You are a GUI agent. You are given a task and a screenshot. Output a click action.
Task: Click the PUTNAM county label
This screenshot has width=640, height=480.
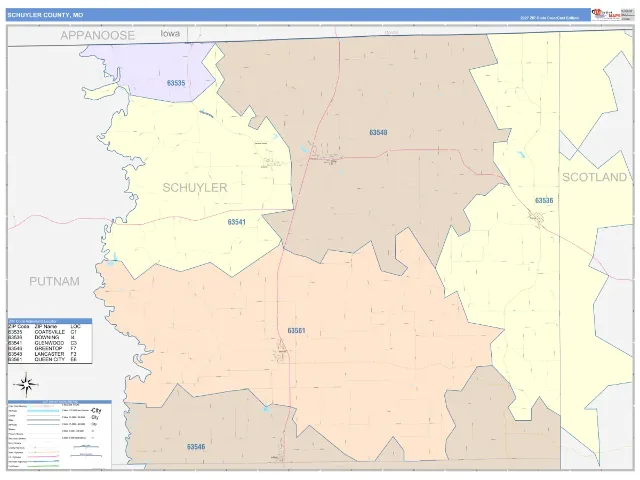point(54,281)
